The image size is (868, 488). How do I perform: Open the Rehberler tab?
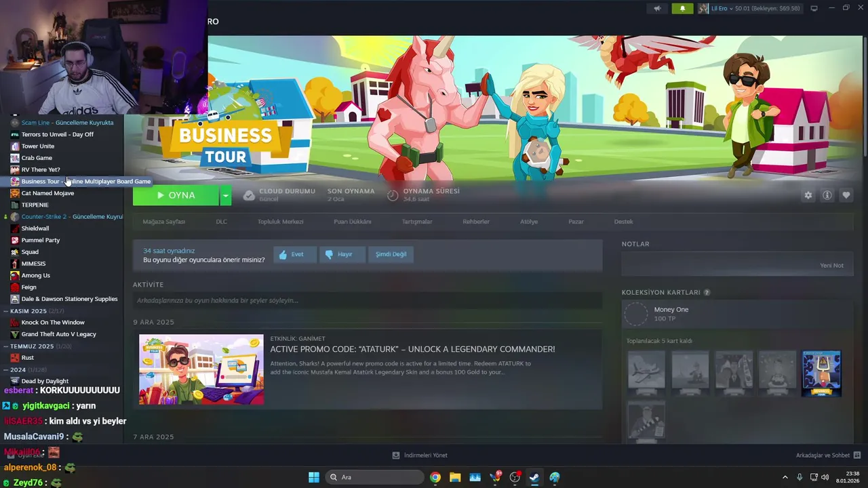pos(476,222)
